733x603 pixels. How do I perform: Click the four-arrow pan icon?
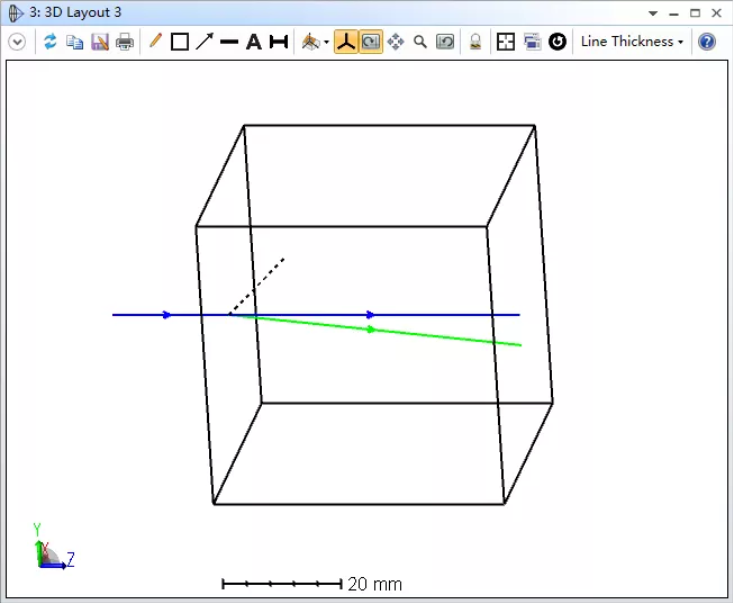[396, 42]
